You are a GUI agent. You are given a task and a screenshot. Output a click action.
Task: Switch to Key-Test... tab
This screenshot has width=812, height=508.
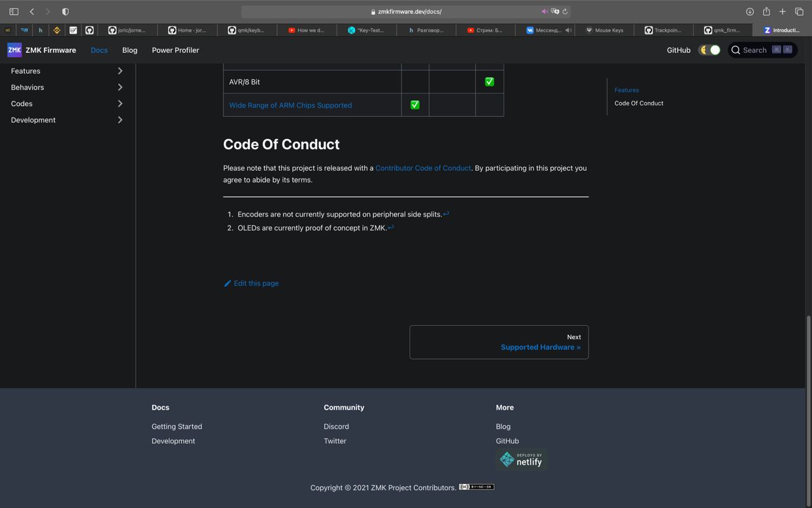pyautogui.click(x=366, y=30)
